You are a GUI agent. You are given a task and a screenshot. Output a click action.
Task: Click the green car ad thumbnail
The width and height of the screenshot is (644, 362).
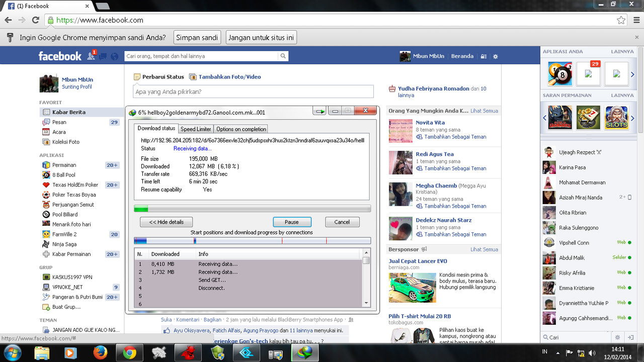tap(412, 287)
